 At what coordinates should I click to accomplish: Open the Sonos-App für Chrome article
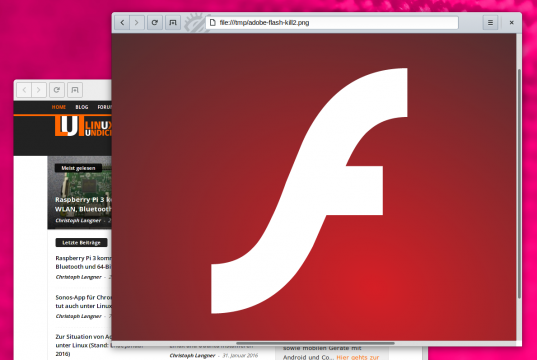pos(84,301)
